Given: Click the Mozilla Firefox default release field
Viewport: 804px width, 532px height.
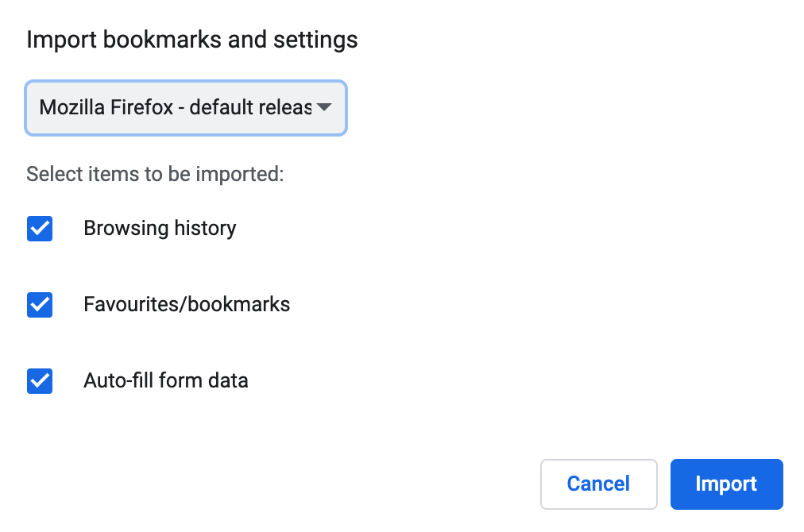Looking at the screenshot, I should [185, 108].
